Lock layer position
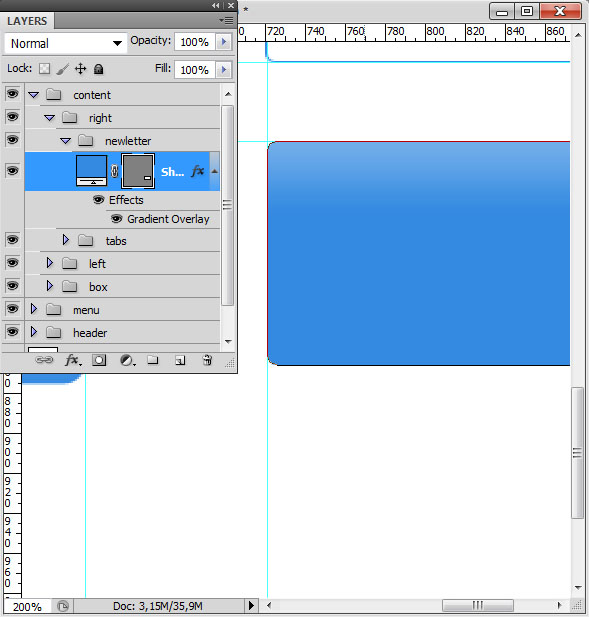589x617 pixels. pos(81,69)
